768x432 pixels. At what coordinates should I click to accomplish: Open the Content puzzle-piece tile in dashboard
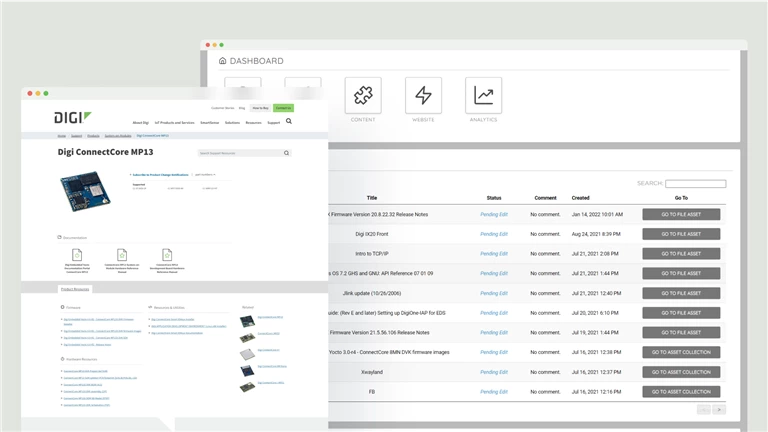pos(363,95)
